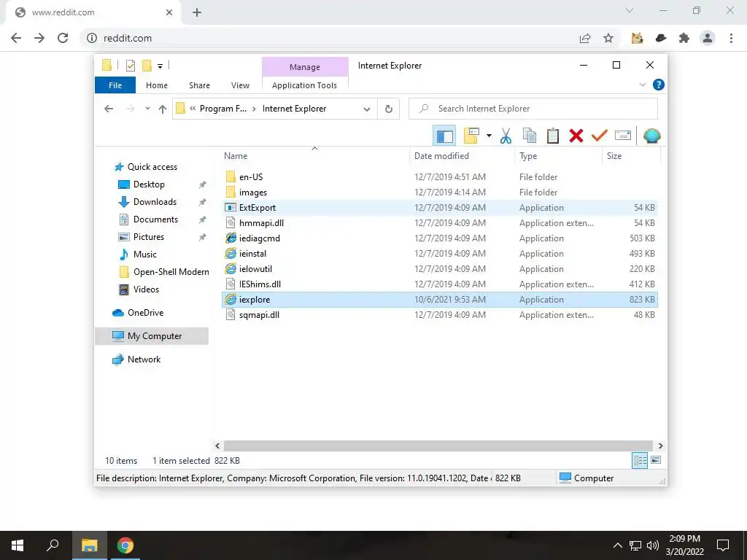
Task: Expand the ribbon chevron
Action: click(x=642, y=85)
